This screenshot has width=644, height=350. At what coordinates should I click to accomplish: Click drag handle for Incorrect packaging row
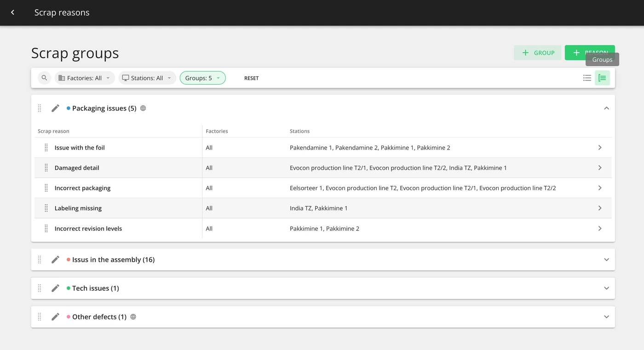(x=46, y=188)
